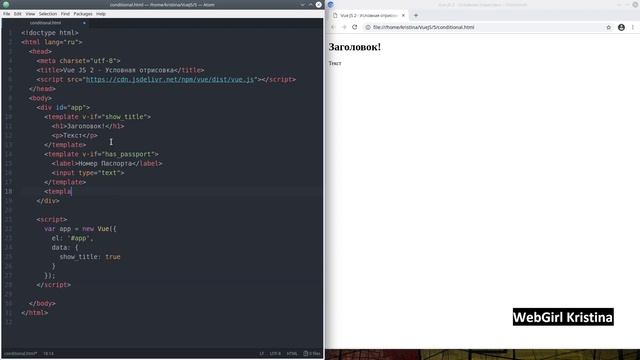Open the Edit menu in Atom
Screen dimensions: 640x360
pyautogui.click(x=18, y=14)
